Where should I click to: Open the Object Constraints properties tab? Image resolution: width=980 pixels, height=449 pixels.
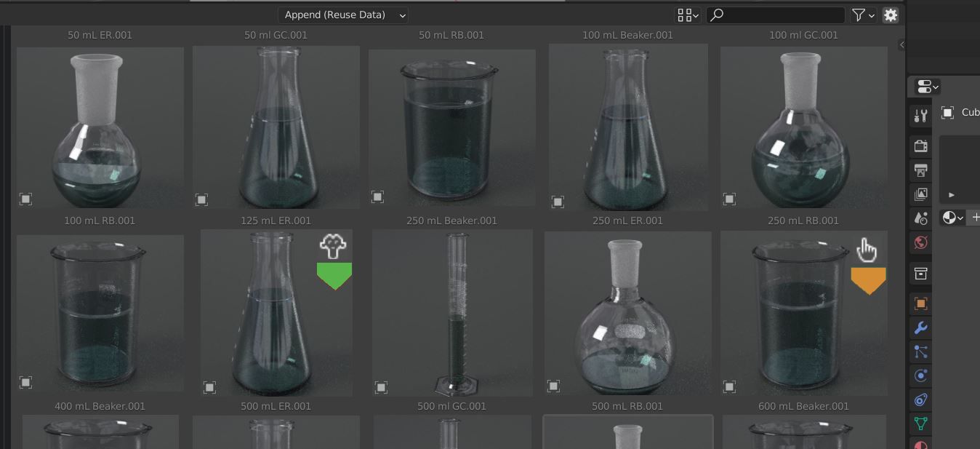[x=920, y=400]
